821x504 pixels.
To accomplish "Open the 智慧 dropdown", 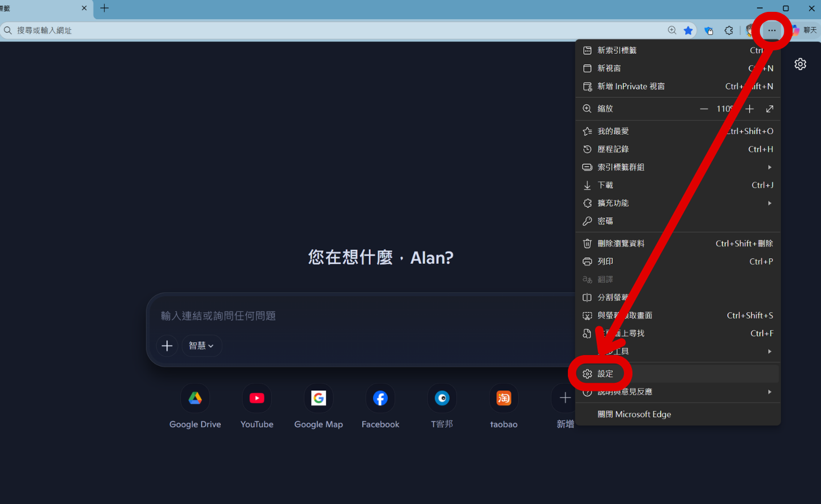I will [202, 345].
